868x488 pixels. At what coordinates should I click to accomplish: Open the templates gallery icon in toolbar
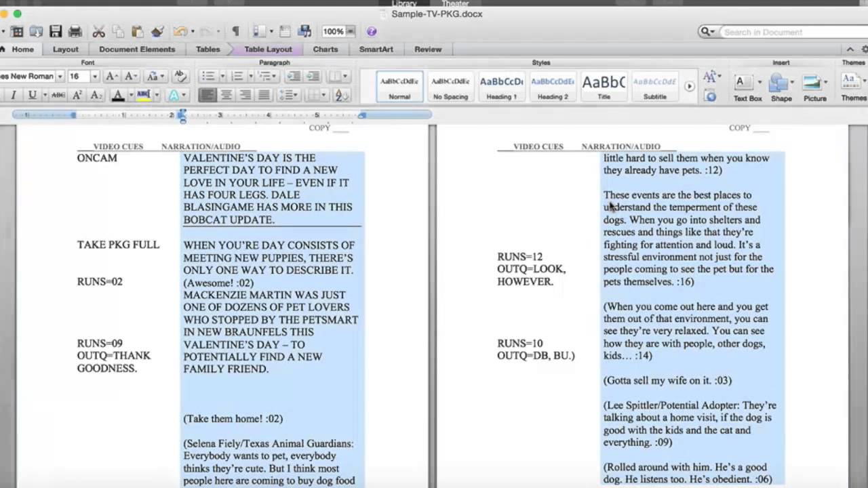pyautogui.click(x=17, y=31)
